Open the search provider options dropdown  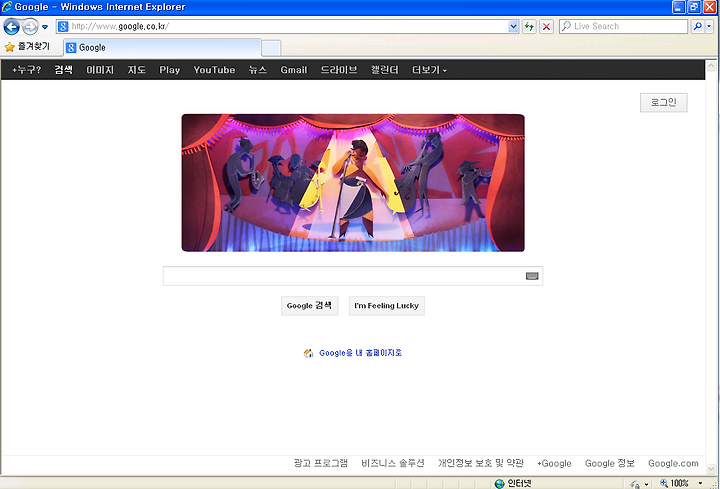tap(709, 26)
